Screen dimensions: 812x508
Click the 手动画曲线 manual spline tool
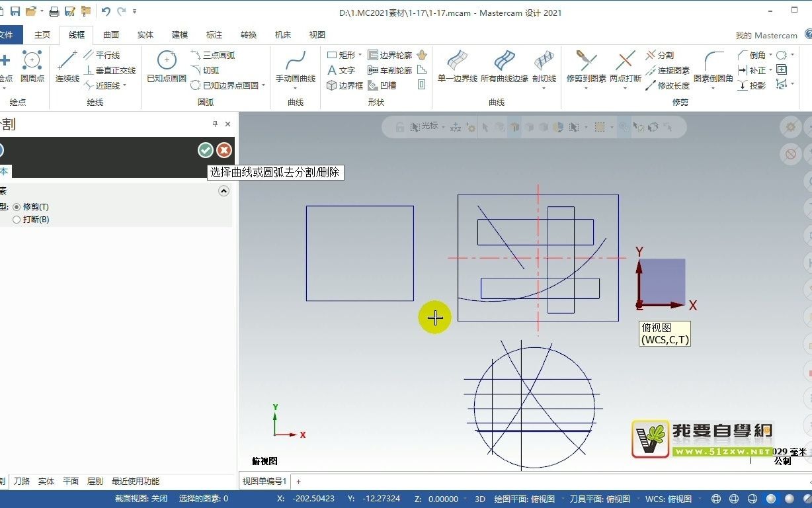tap(296, 67)
